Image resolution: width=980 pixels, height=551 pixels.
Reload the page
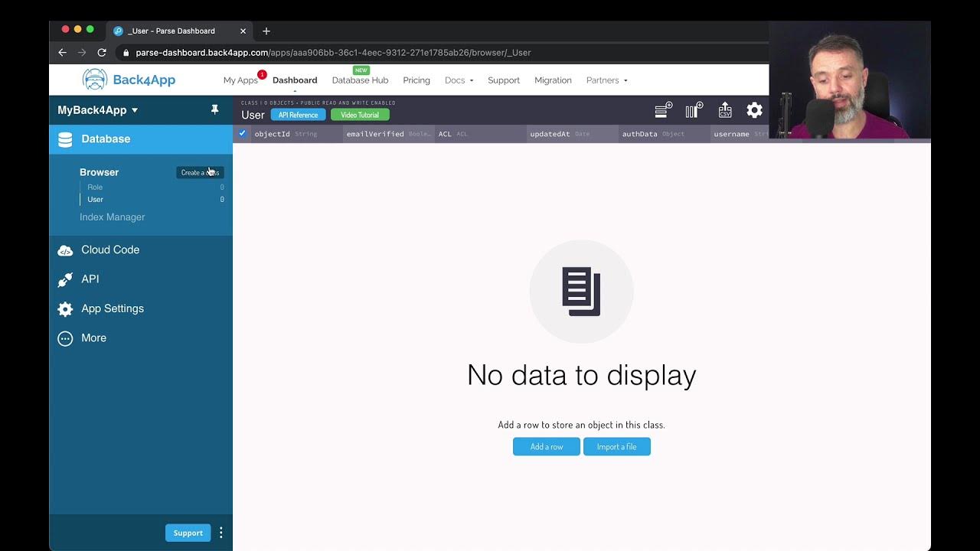point(102,53)
